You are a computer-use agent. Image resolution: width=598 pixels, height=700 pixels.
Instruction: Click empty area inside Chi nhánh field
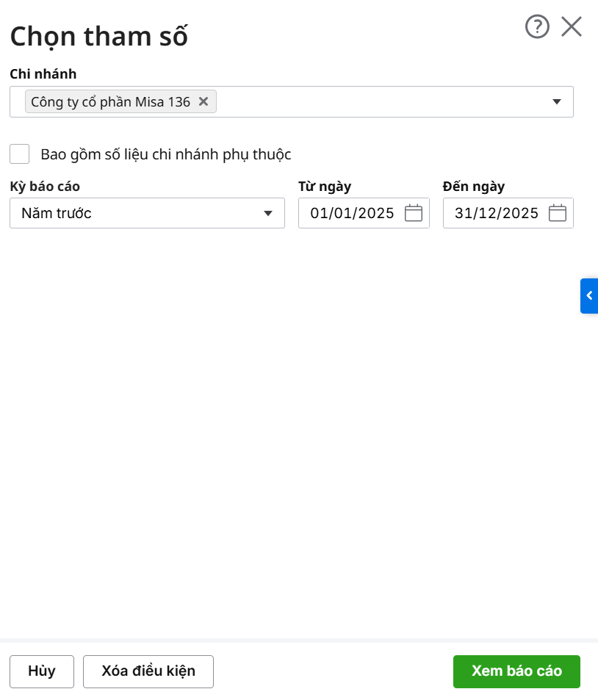pyautogui.click(x=382, y=102)
